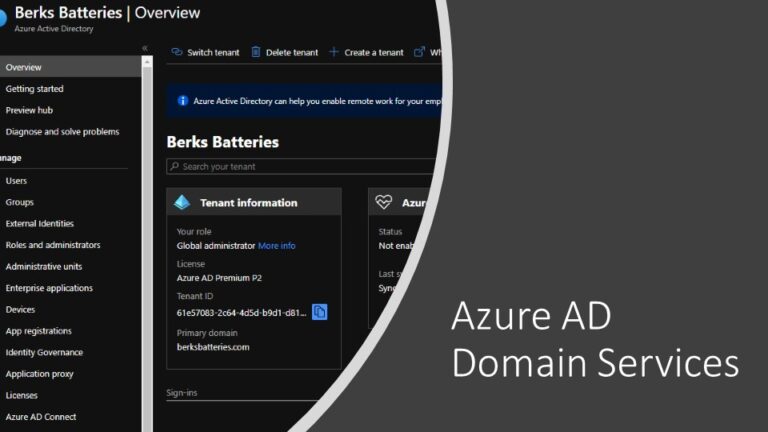768x432 pixels.
Task: Click the Create a tenant button
Action: coord(374,52)
